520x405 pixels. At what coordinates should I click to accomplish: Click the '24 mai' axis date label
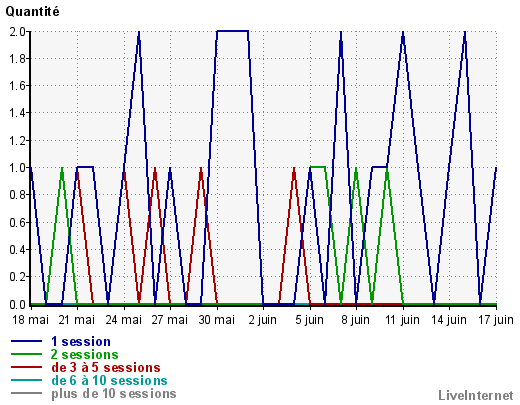124,320
